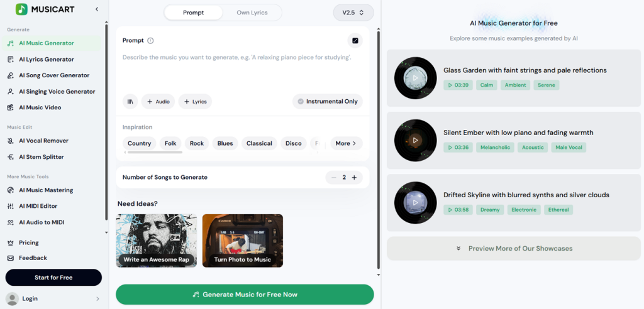Click the 03:39 duration play badge
This screenshot has height=309, width=644.
pyautogui.click(x=458, y=85)
